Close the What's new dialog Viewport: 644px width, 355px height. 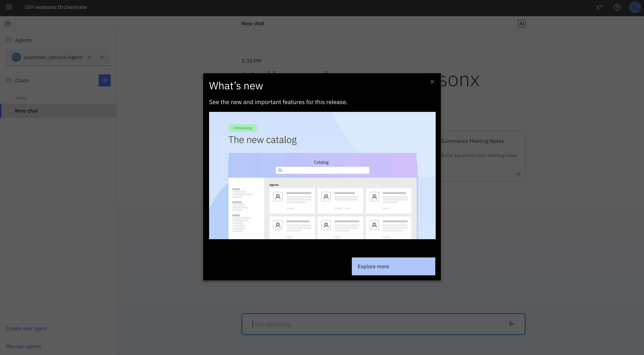tap(432, 82)
